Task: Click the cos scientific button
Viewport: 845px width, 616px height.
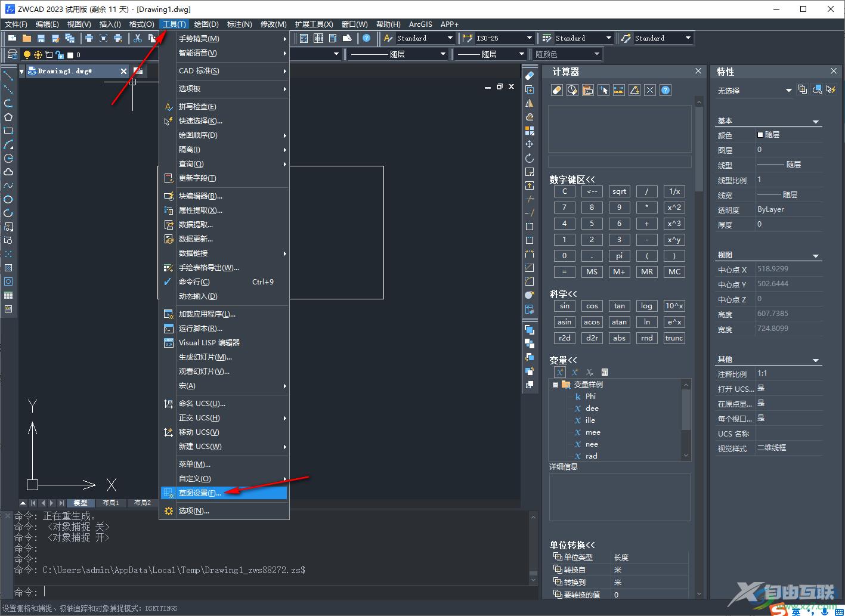Action: click(x=592, y=306)
